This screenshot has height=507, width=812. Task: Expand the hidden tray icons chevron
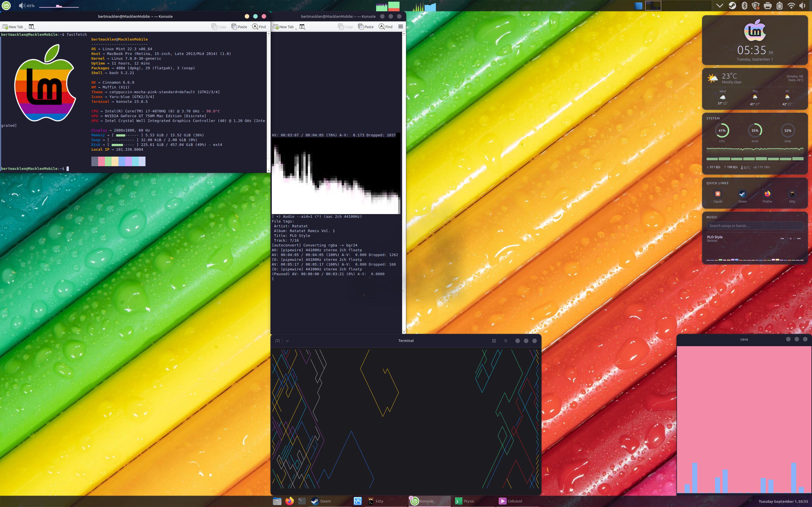click(720, 6)
